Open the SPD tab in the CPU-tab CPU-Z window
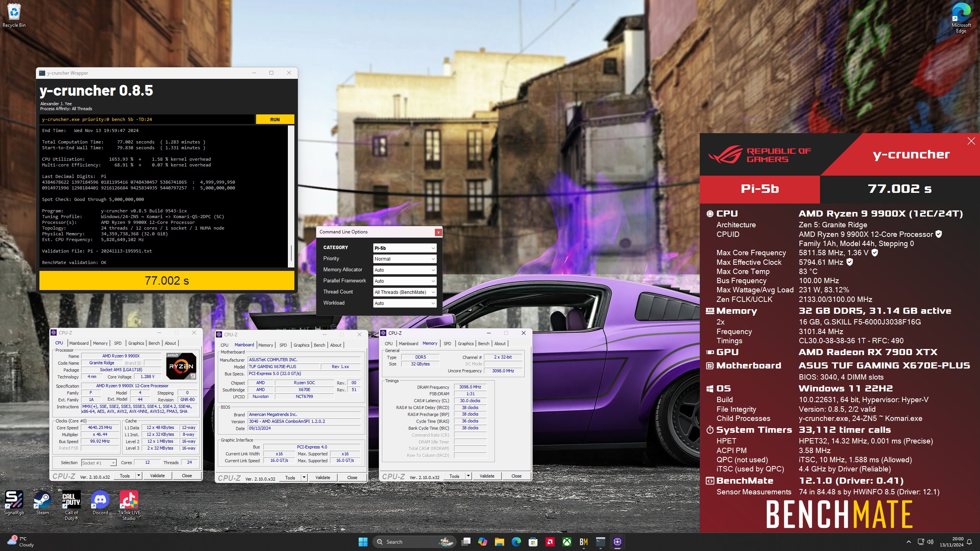 118,343
